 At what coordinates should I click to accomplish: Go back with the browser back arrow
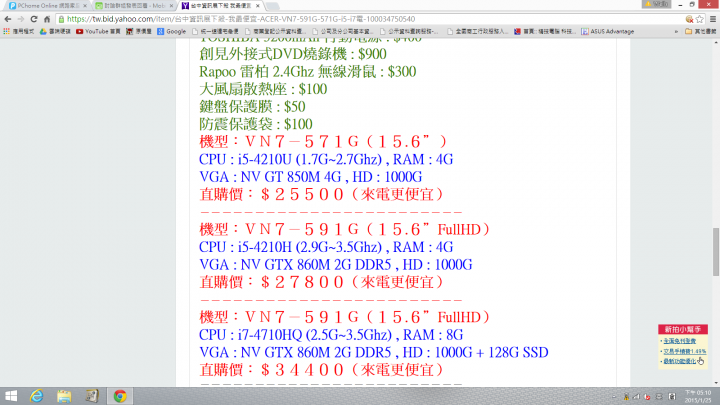7,19
